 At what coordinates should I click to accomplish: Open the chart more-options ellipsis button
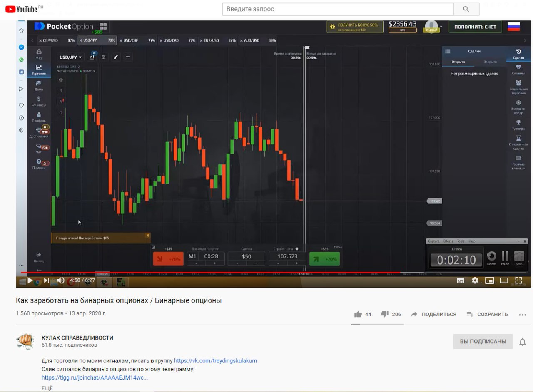point(127,57)
